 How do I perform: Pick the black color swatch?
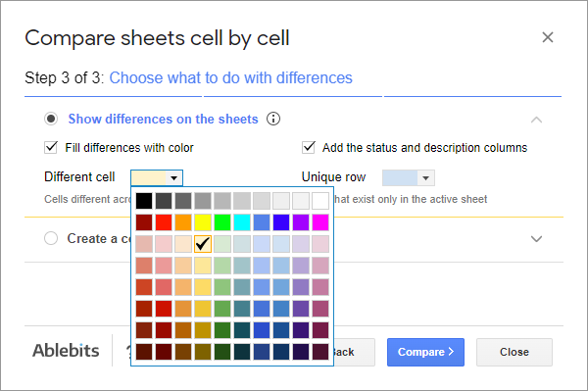pos(144,201)
